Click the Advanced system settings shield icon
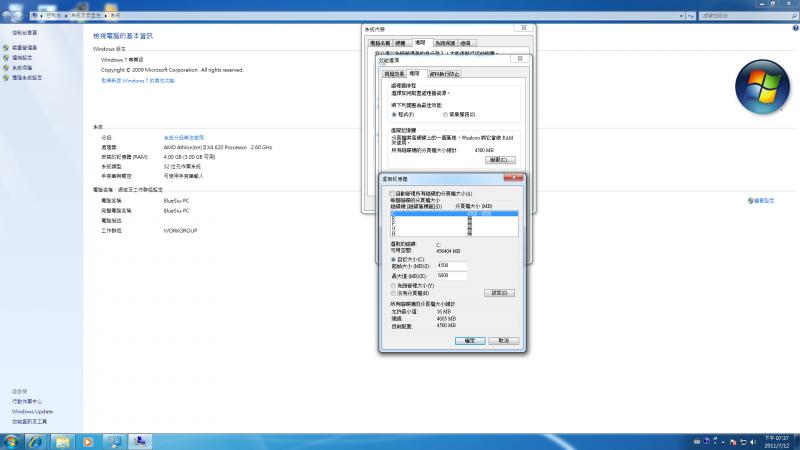This screenshot has height=450, width=800. (6, 76)
